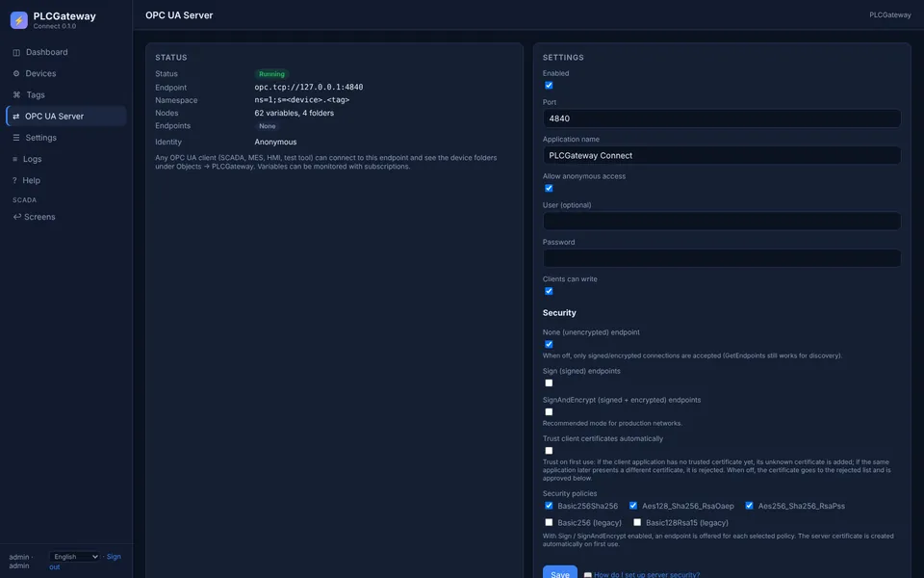Click the namespace ns=1;s=<device>.<tag> value
The width and height of the screenshot is (924, 578).
301,100
